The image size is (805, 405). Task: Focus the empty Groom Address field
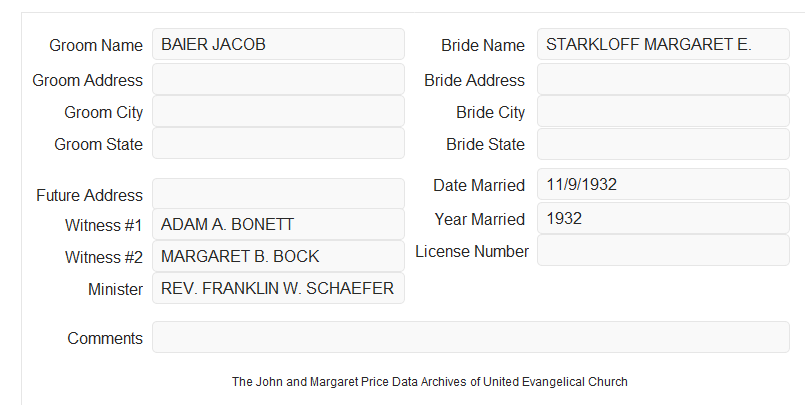tap(278, 79)
